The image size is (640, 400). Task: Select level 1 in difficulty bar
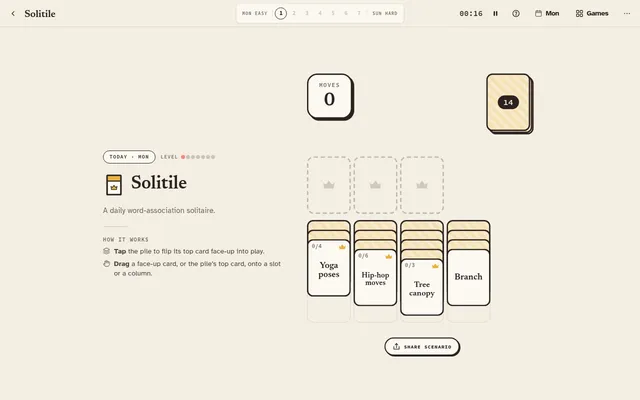(x=281, y=13)
